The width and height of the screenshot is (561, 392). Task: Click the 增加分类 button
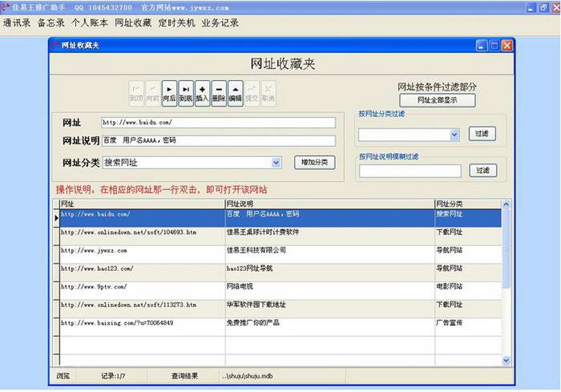pos(314,163)
